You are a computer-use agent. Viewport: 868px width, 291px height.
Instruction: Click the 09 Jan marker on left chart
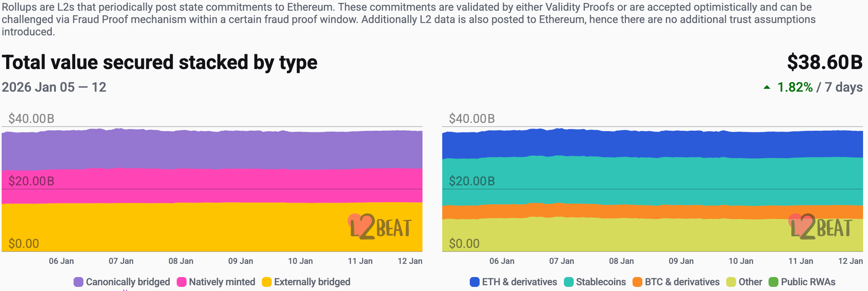pyautogui.click(x=240, y=261)
